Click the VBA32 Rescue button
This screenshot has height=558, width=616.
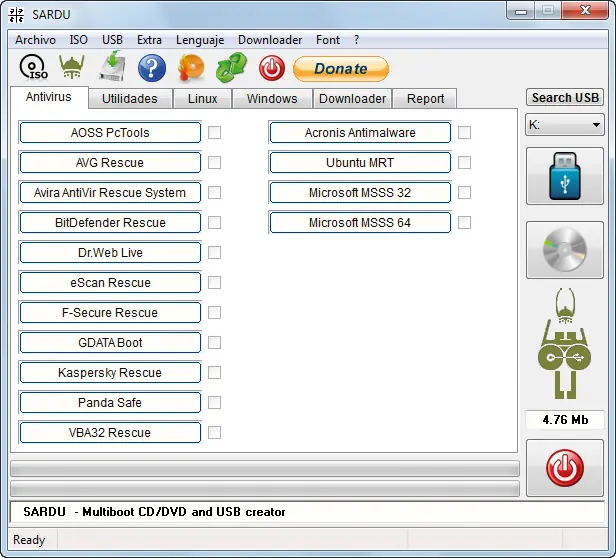(x=110, y=432)
